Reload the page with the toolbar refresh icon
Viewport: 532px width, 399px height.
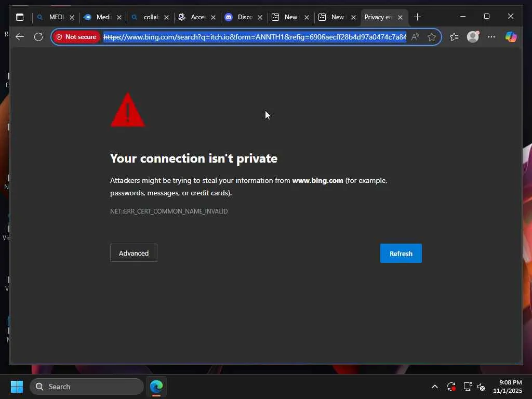pos(38,37)
